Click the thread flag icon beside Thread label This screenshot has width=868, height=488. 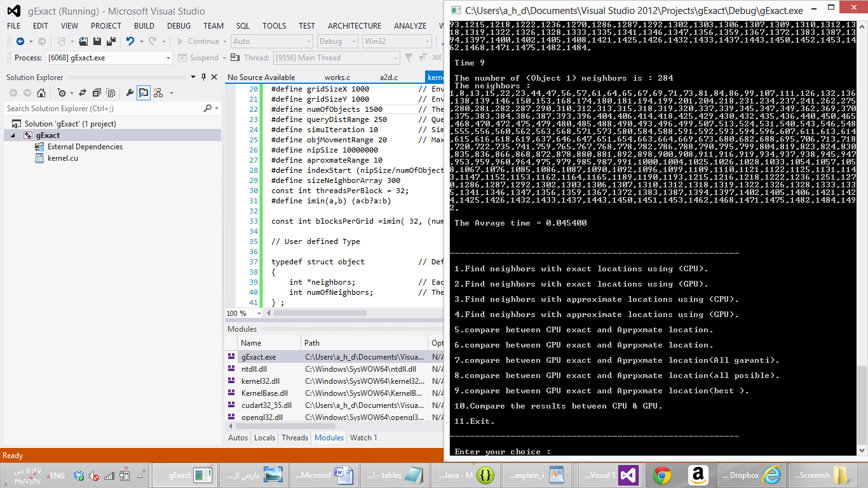(235, 58)
